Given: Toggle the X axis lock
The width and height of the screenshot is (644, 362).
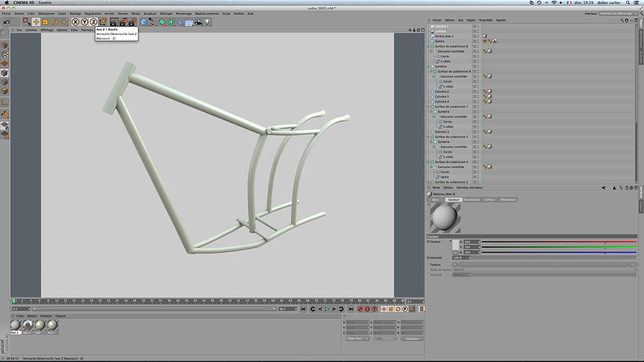Looking at the screenshot, I should (x=75, y=22).
